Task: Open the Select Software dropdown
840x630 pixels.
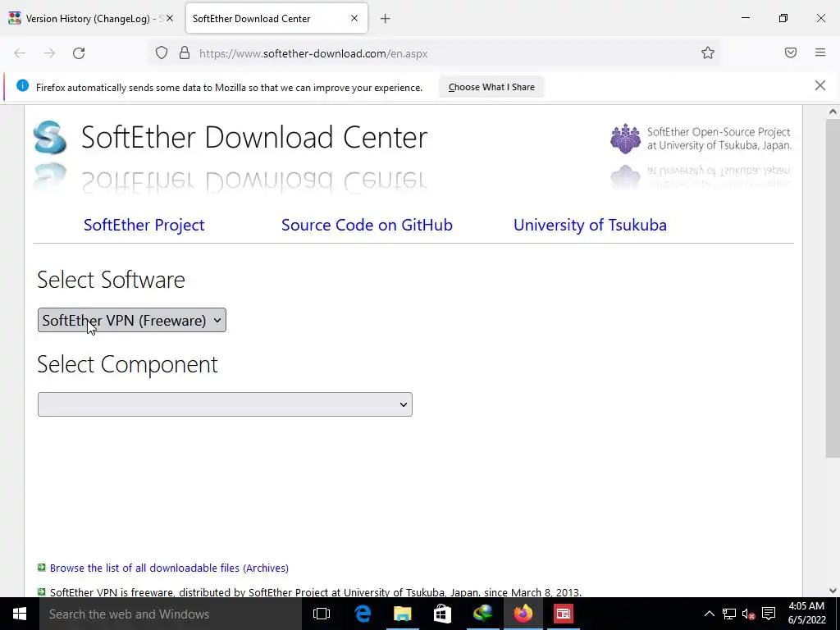Action: [x=132, y=321]
